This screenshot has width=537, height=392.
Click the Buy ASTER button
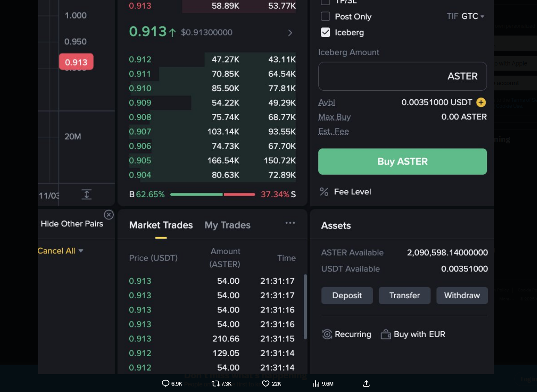(x=402, y=161)
